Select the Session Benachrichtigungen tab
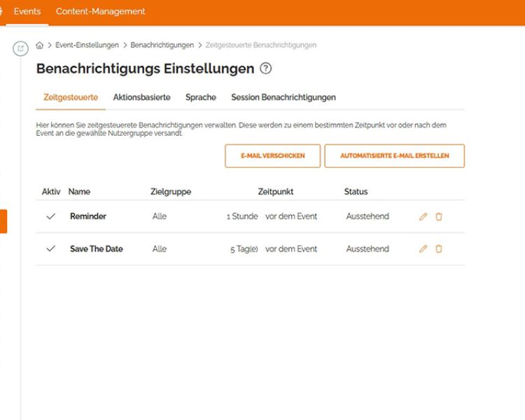 283,98
